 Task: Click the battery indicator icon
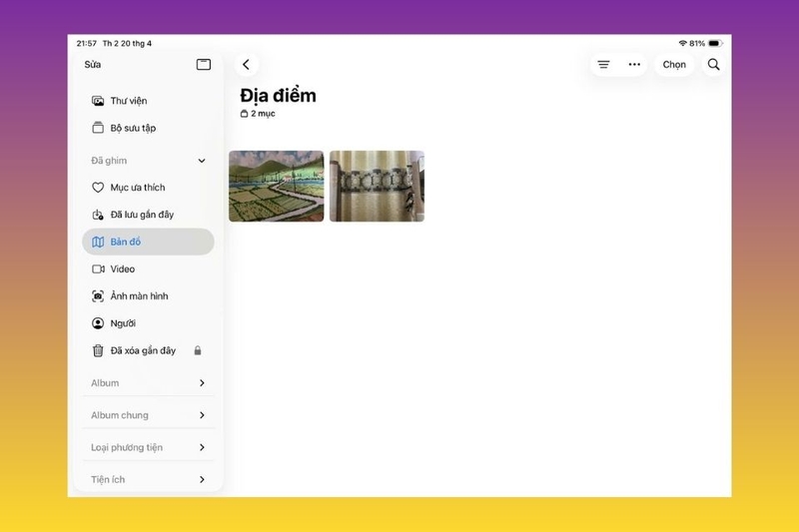(x=715, y=43)
